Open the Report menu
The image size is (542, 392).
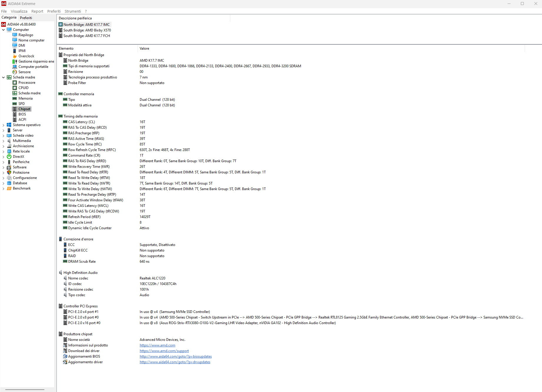pyautogui.click(x=37, y=11)
